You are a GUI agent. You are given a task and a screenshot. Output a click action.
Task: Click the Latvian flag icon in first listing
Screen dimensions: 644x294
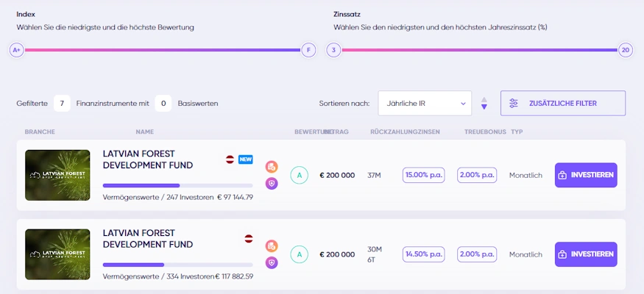click(230, 159)
